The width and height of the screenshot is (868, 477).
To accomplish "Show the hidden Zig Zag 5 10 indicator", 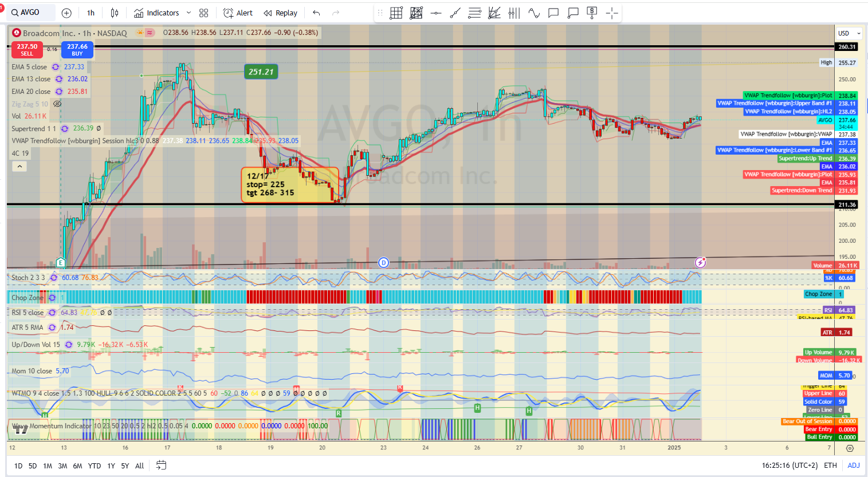I will pyautogui.click(x=57, y=104).
